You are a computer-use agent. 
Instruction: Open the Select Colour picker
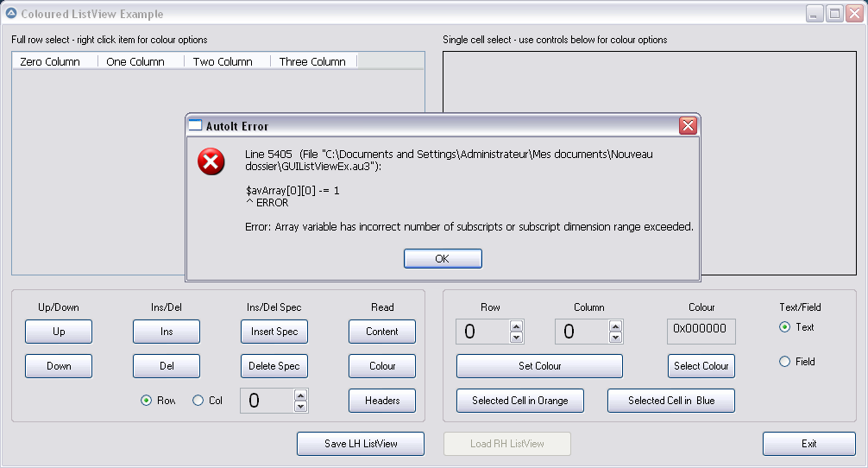(x=701, y=366)
